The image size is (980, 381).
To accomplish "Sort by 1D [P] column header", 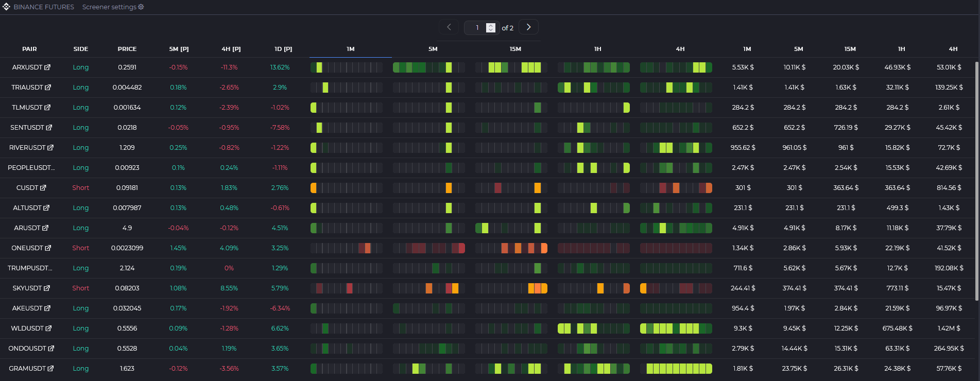I will pyautogui.click(x=283, y=49).
